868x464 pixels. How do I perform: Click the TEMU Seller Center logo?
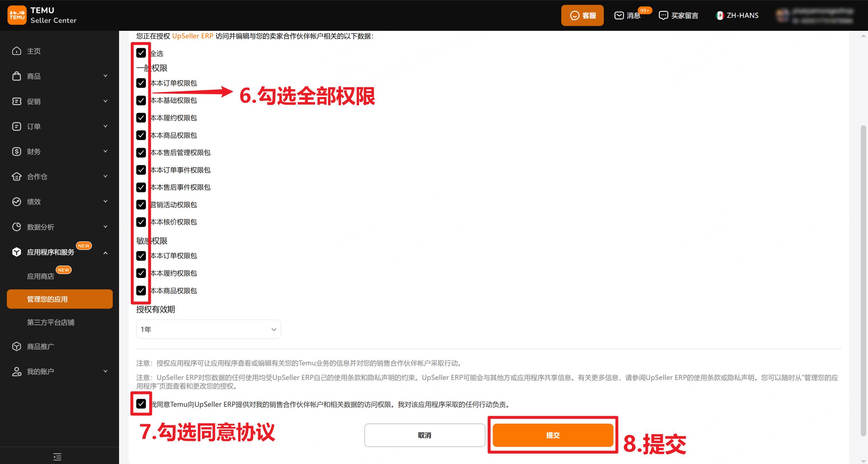tap(42, 15)
